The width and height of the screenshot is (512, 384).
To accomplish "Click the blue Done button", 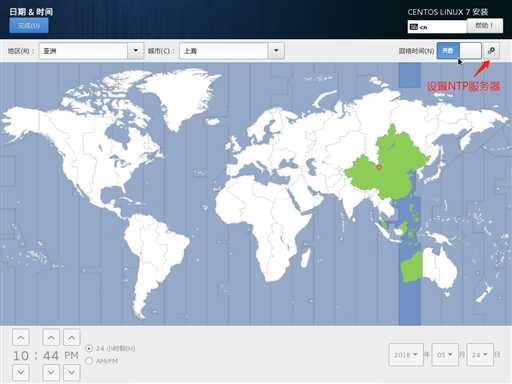I will pyautogui.click(x=29, y=26).
